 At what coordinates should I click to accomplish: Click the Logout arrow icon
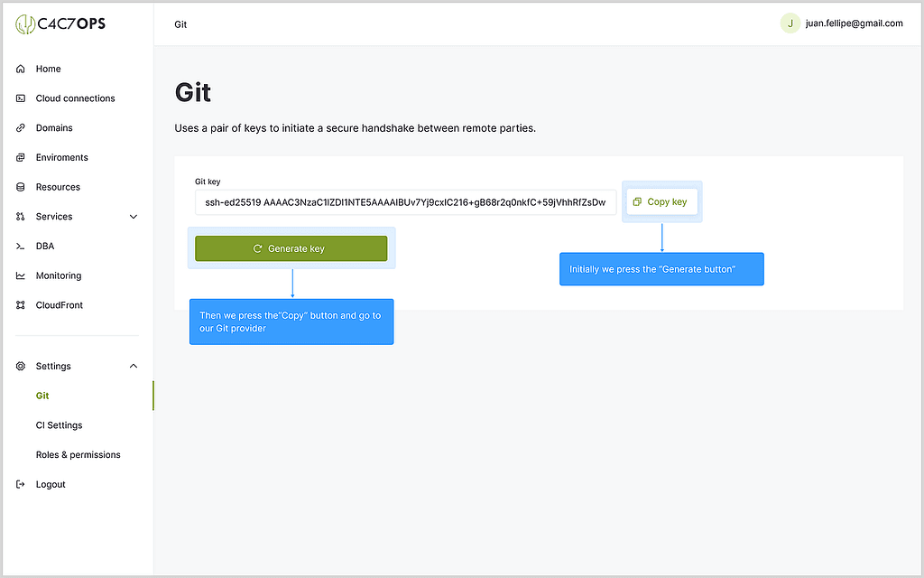pos(21,484)
